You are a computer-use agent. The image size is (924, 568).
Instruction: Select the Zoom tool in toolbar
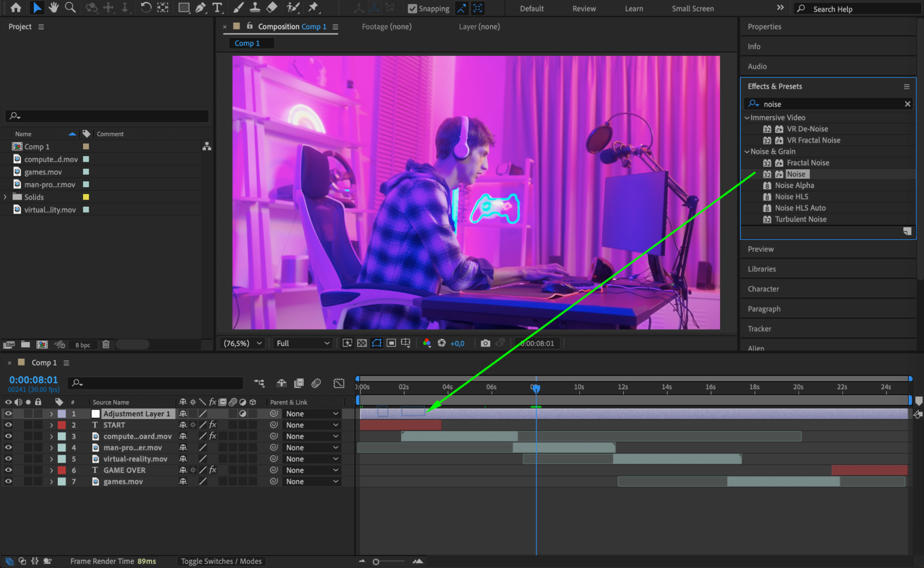pyautogui.click(x=70, y=7)
